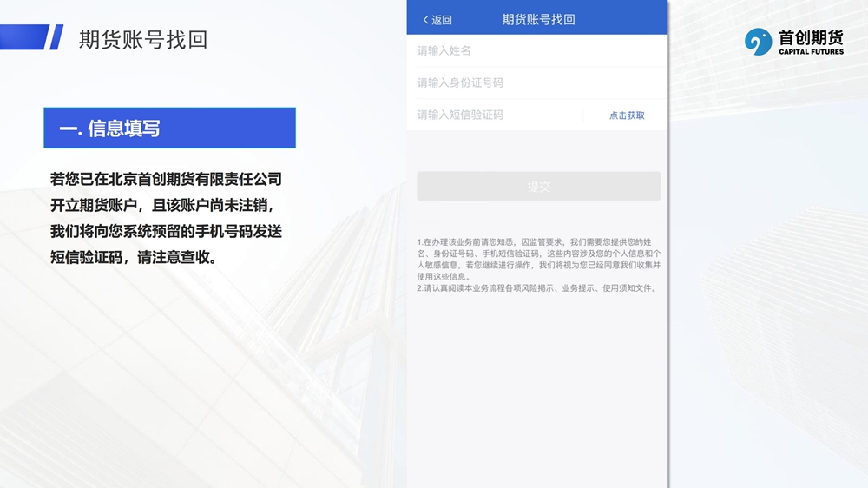Click the line 我们将向您系统预留的手机号码发送

pos(166,232)
